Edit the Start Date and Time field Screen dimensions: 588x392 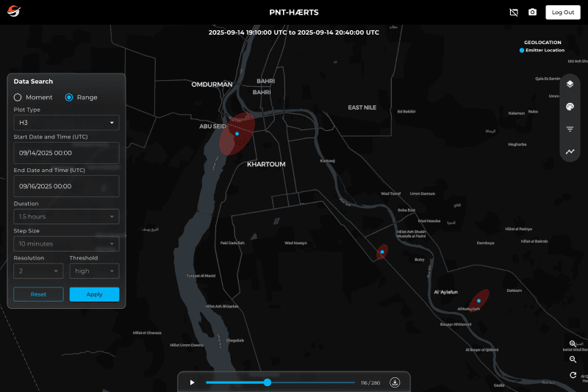pyautogui.click(x=66, y=153)
